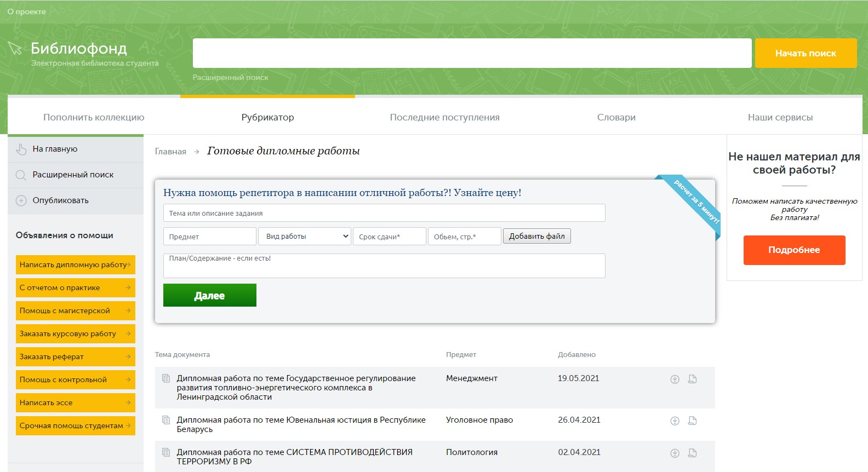Open the Ювенальная юстиция в Республике Беларусь thesis
Image resolution: width=868 pixels, height=472 pixels.
click(x=301, y=425)
